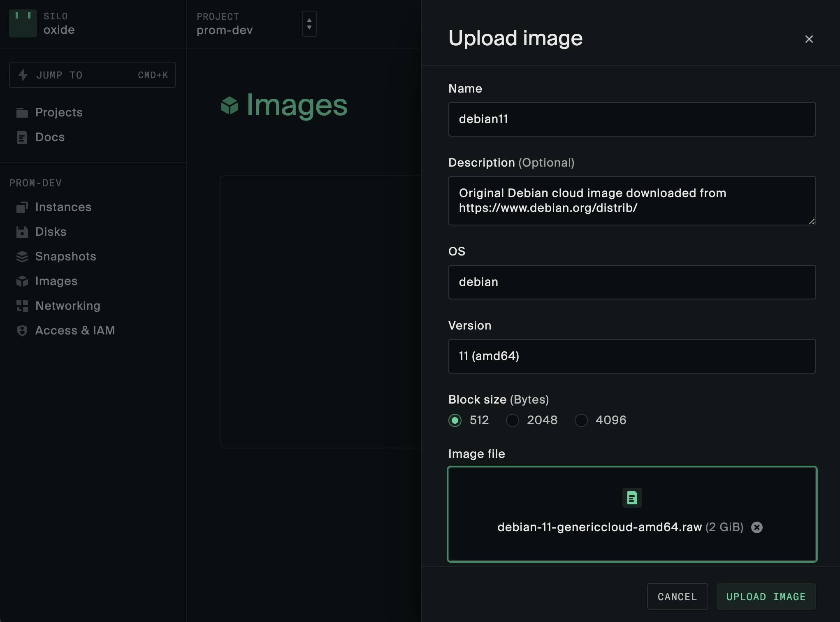Viewport: 840px width, 622px height.
Task: Click the Block size (Bytes) label
Action: (499, 399)
